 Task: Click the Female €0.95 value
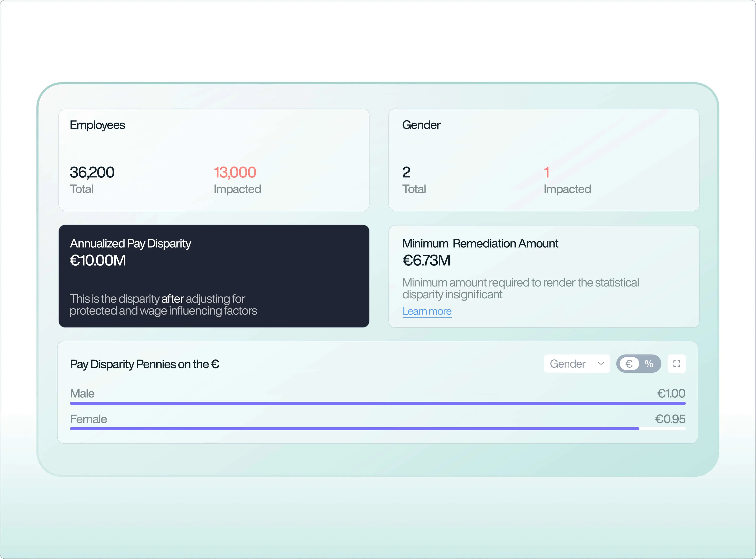tap(670, 419)
